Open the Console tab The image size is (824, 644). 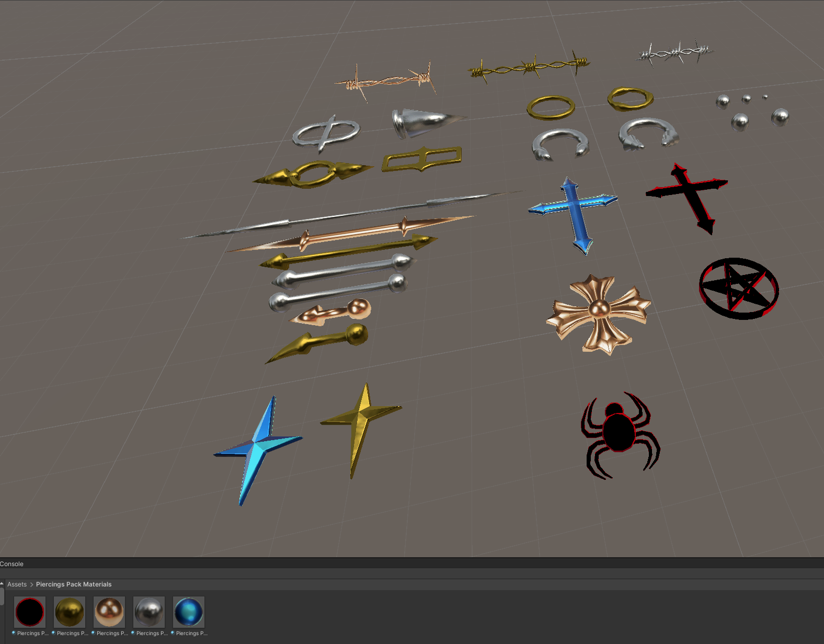point(12,564)
